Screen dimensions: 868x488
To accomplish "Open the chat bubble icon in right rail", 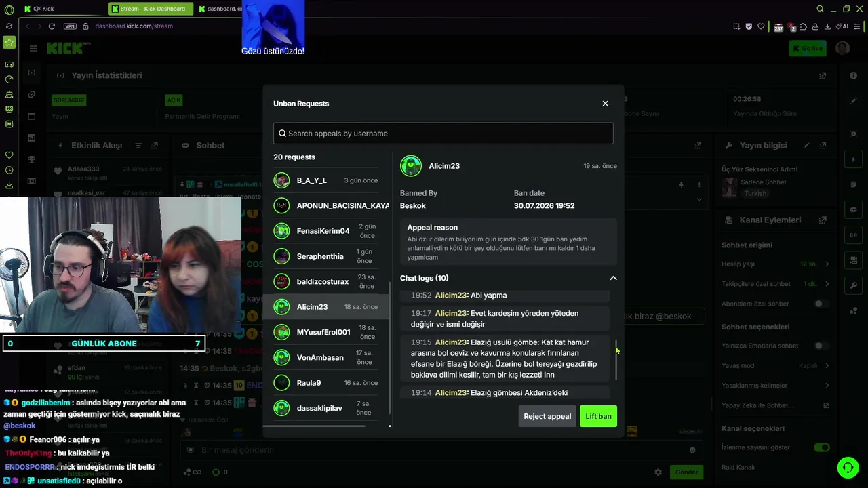I will [x=853, y=210].
